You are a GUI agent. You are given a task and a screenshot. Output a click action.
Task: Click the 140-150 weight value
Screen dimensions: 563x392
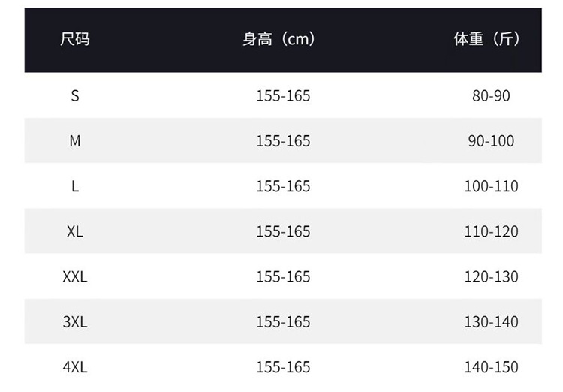coord(491,367)
